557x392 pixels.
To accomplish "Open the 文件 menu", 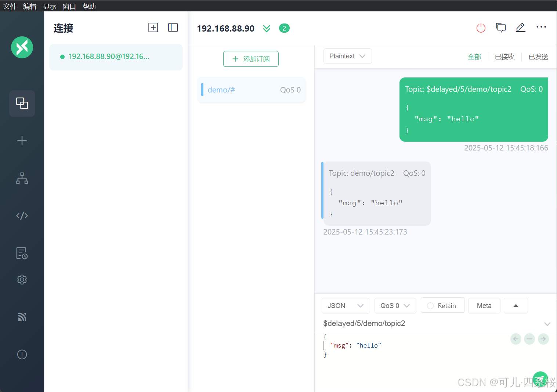I will coord(10,6).
